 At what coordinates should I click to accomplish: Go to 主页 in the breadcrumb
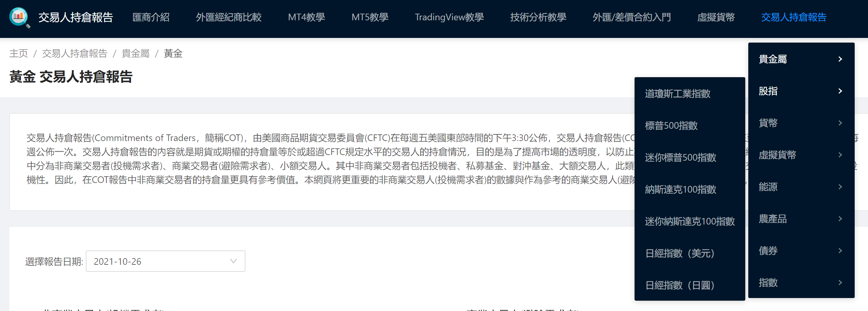19,53
